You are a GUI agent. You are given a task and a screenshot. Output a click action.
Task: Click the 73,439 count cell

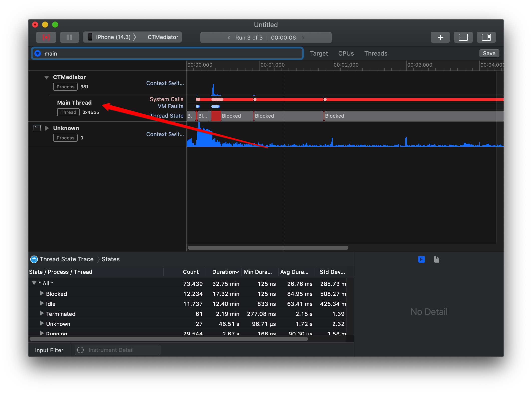pos(193,284)
